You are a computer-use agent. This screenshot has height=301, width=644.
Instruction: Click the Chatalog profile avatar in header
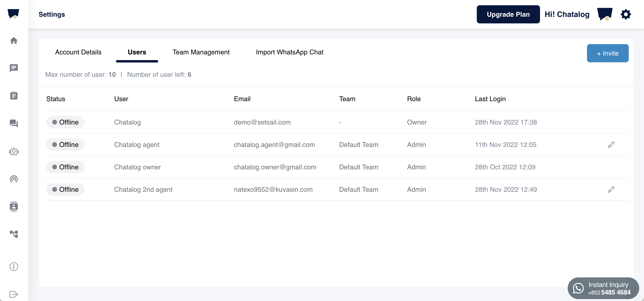pyautogui.click(x=604, y=14)
